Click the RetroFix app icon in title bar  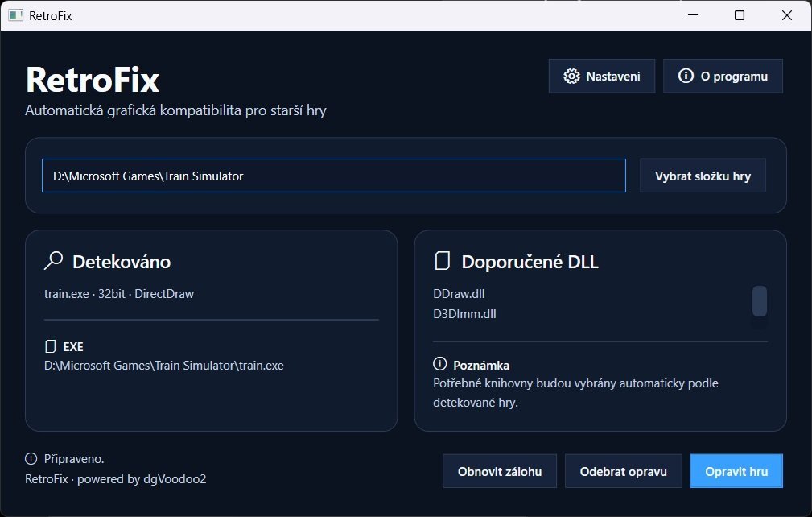pyautogui.click(x=15, y=15)
